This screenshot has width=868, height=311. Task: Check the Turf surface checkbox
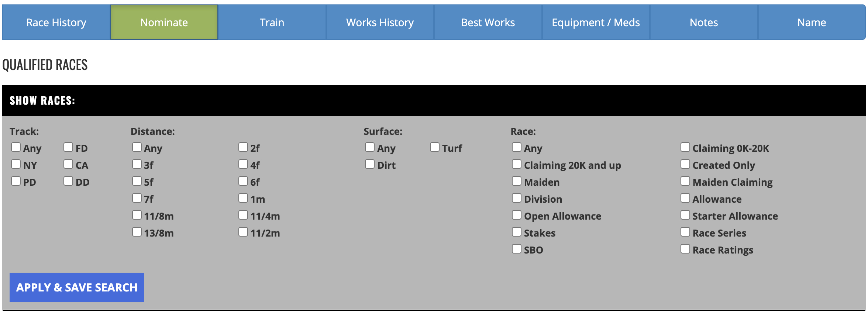point(435,147)
